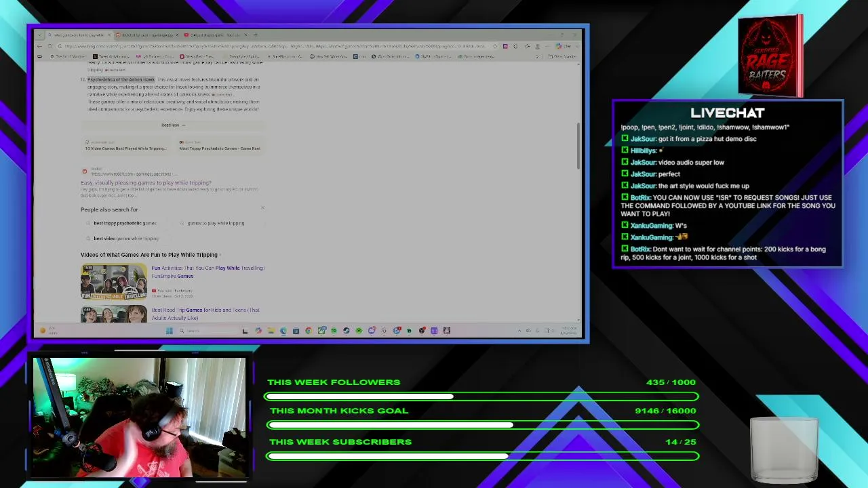This screenshot has width=868, height=488.
Task: Click BotRix message about requesting songs
Action: click(x=728, y=205)
